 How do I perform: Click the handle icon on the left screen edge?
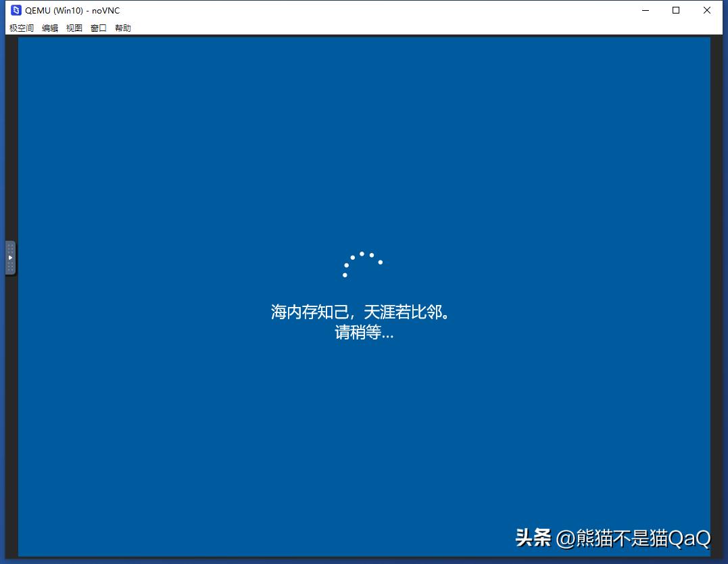tap(10, 257)
